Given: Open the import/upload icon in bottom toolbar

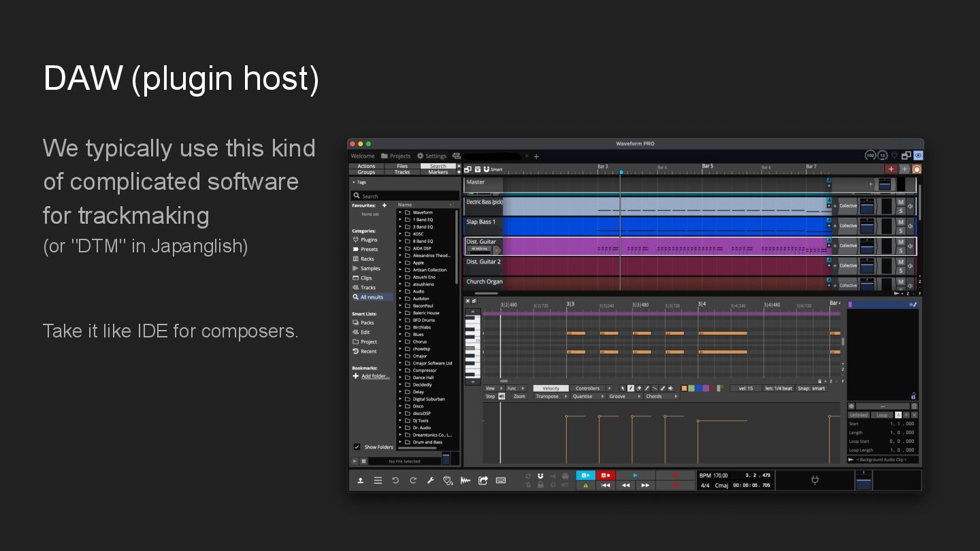Looking at the screenshot, I should point(361,480).
